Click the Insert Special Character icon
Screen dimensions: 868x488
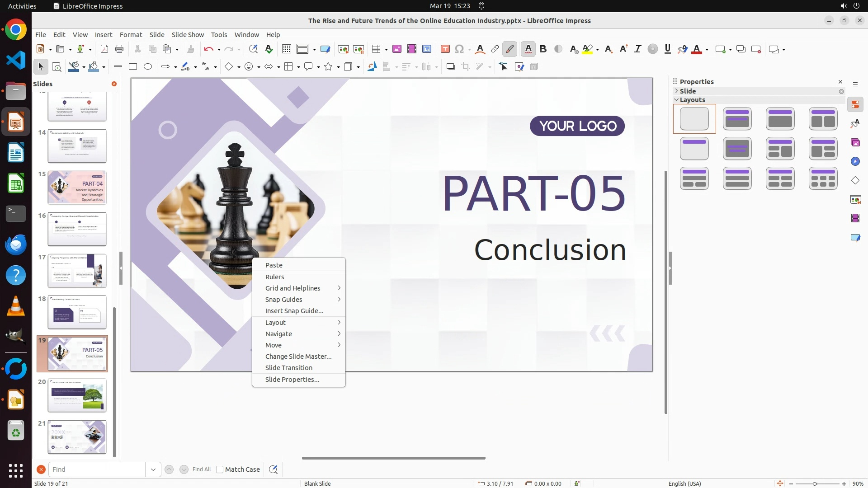coord(460,49)
